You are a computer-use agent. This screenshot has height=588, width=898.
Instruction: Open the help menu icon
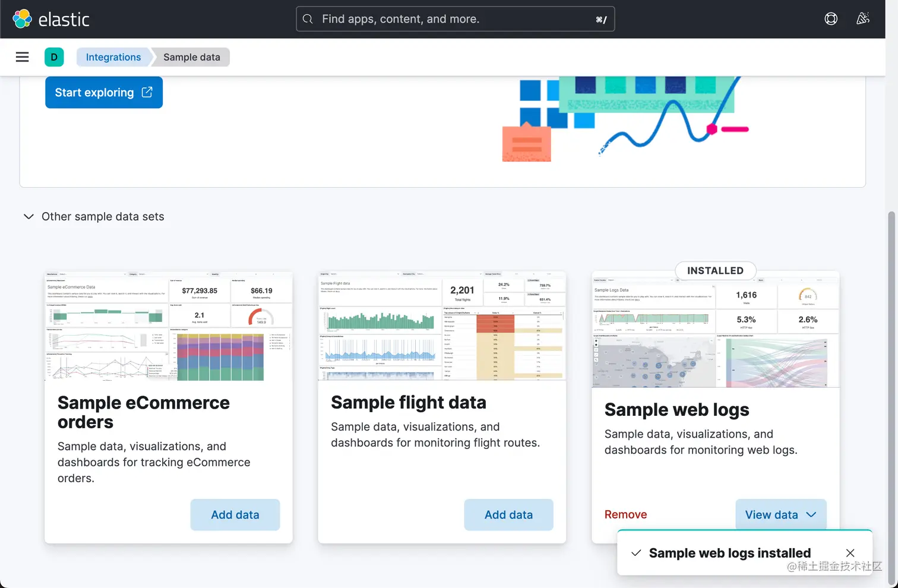[831, 19]
